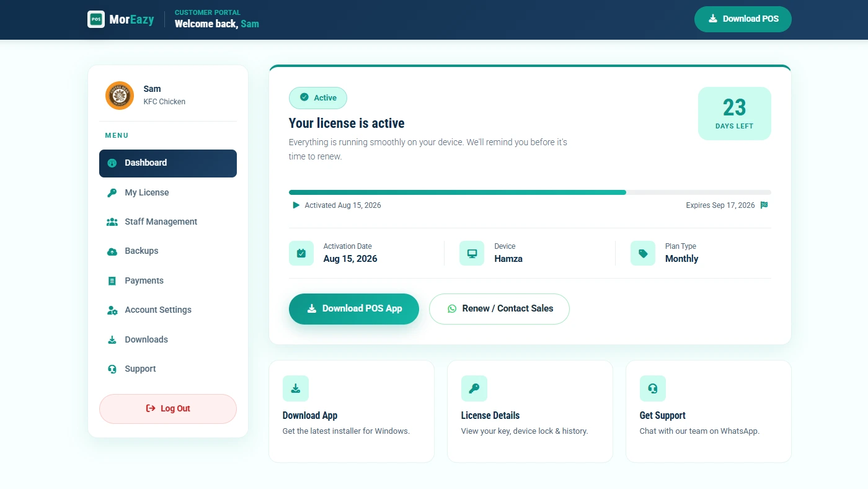Click the flag icon next to Expires date
Viewport: 868px width, 489px height.
click(x=764, y=205)
